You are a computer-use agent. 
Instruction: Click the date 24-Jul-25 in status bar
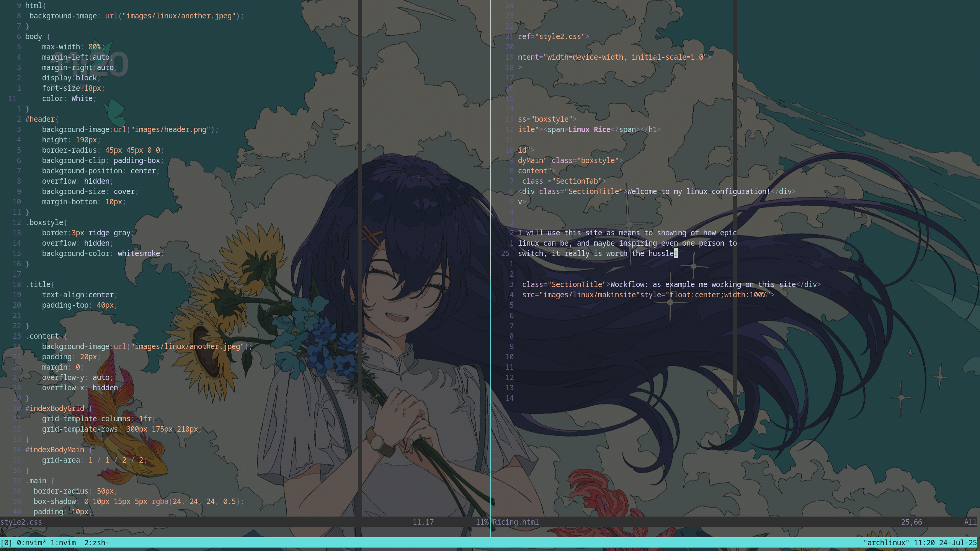(x=958, y=543)
